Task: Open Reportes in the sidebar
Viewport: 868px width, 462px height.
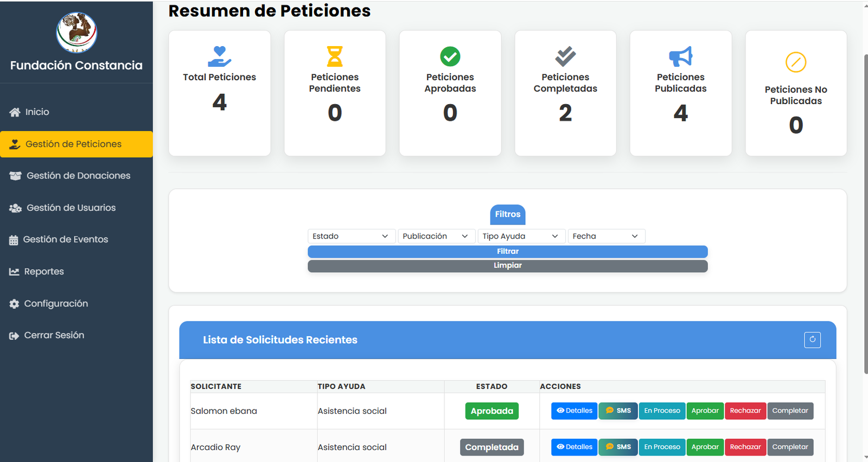Action: coord(76,272)
